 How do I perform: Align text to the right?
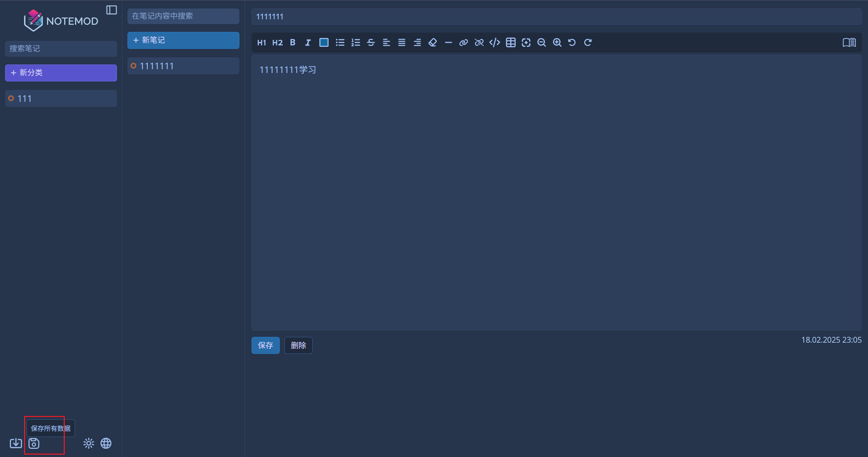417,42
